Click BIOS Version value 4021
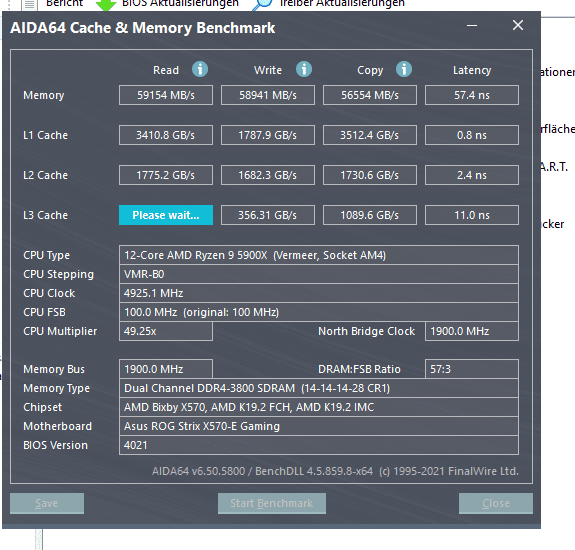 tap(319, 446)
